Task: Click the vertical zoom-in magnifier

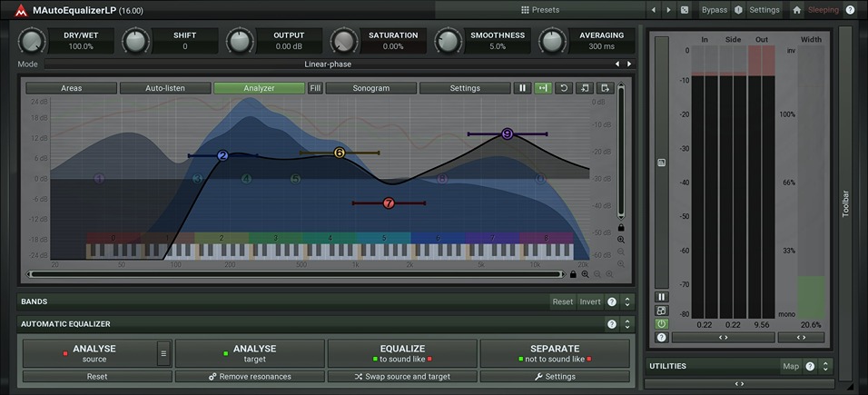Action: coord(621,240)
